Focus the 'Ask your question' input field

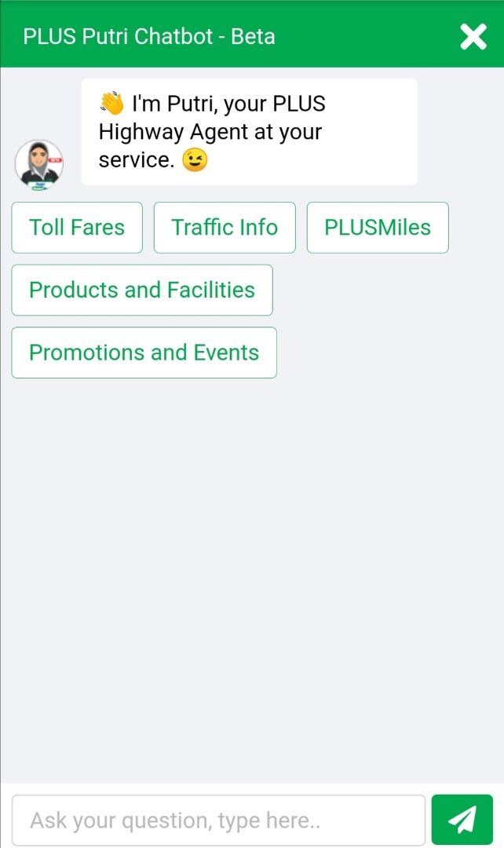218,821
